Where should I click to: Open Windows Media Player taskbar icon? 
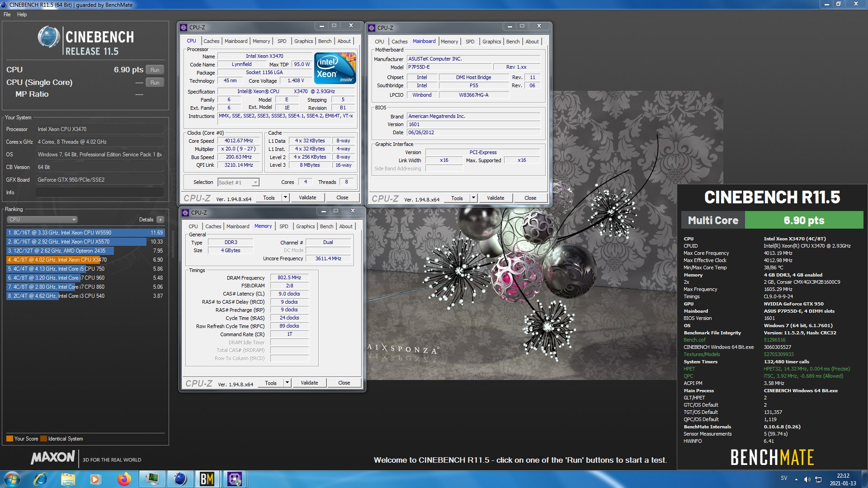[95, 479]
